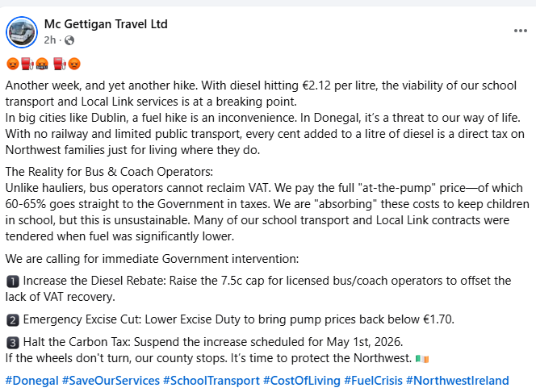Click the last angry face emoji in the row

(x=74, y=64)
